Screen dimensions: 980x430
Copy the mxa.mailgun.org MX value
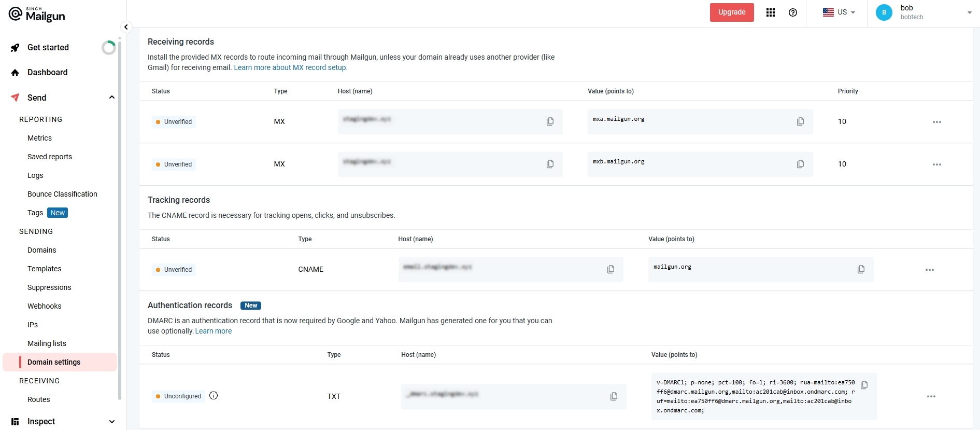[x=800, y=121]
